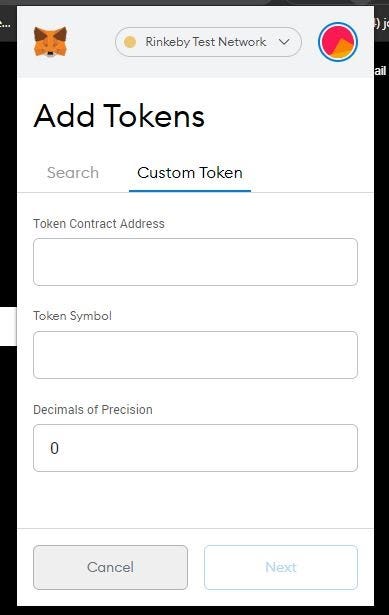Click the truncated "j" text at top-right corner
This screenshot has width=389, height=615.
pos(381,24)
